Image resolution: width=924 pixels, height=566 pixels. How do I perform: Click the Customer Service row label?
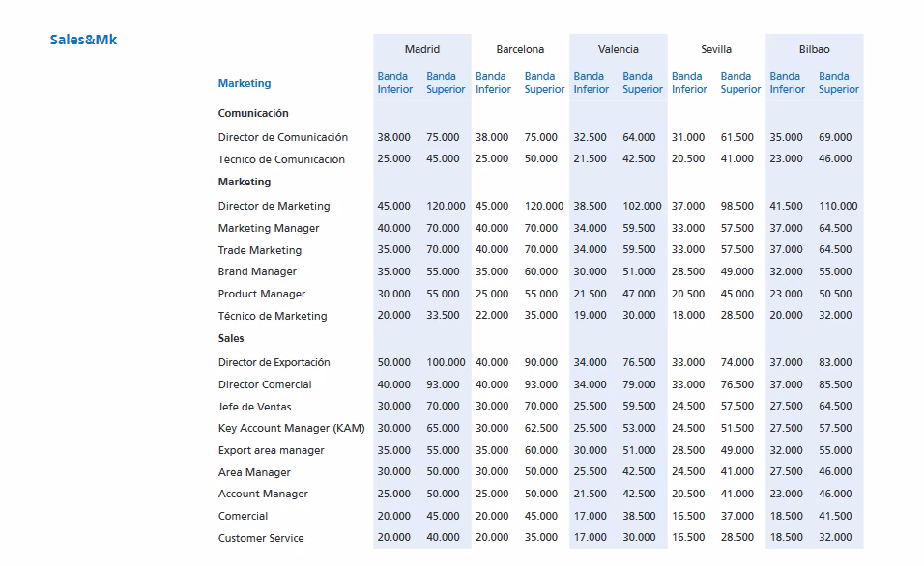click(x=259, y=538)
